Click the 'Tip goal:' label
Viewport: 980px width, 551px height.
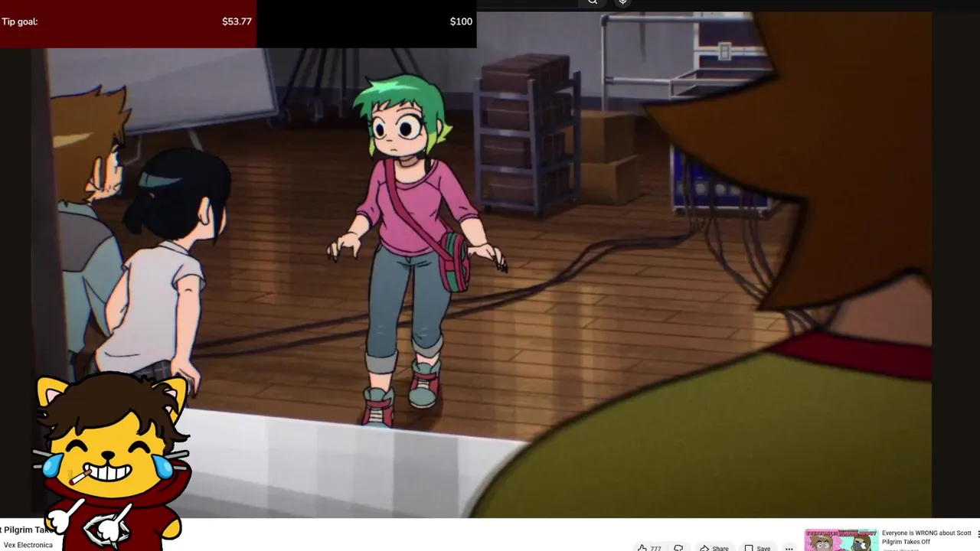click(x=20, y=21)
